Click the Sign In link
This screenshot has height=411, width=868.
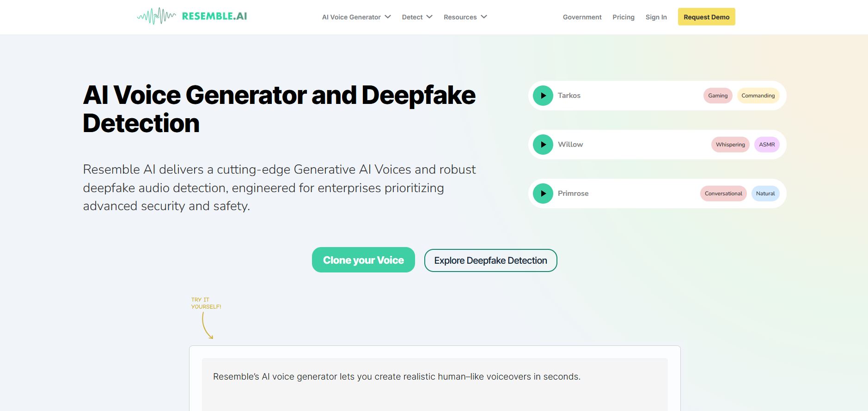(656, 17)
